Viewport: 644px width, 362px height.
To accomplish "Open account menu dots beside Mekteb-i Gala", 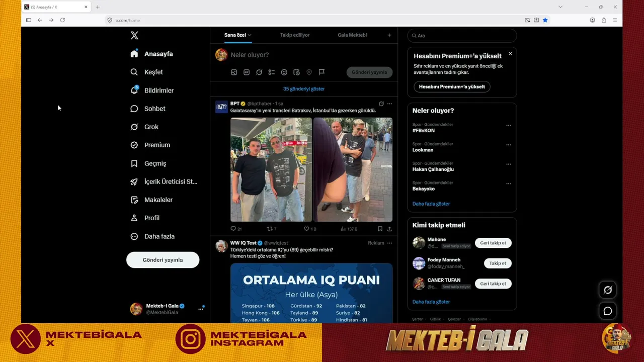I will [x=201, y=309].
